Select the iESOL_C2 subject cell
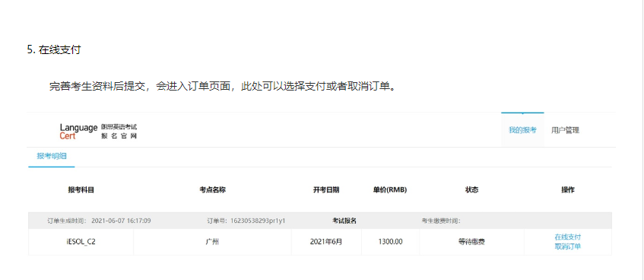The image size is (644, 280). (x=81, y=242)
